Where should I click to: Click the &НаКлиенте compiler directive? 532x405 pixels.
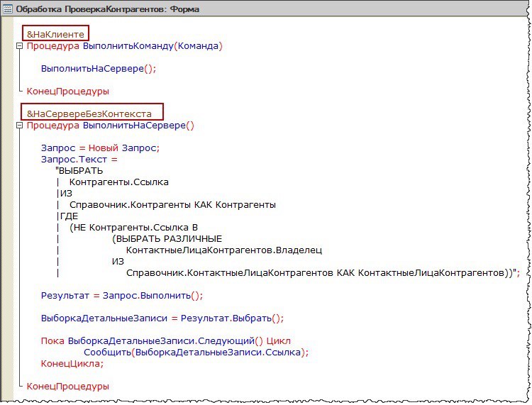point(55,34)
